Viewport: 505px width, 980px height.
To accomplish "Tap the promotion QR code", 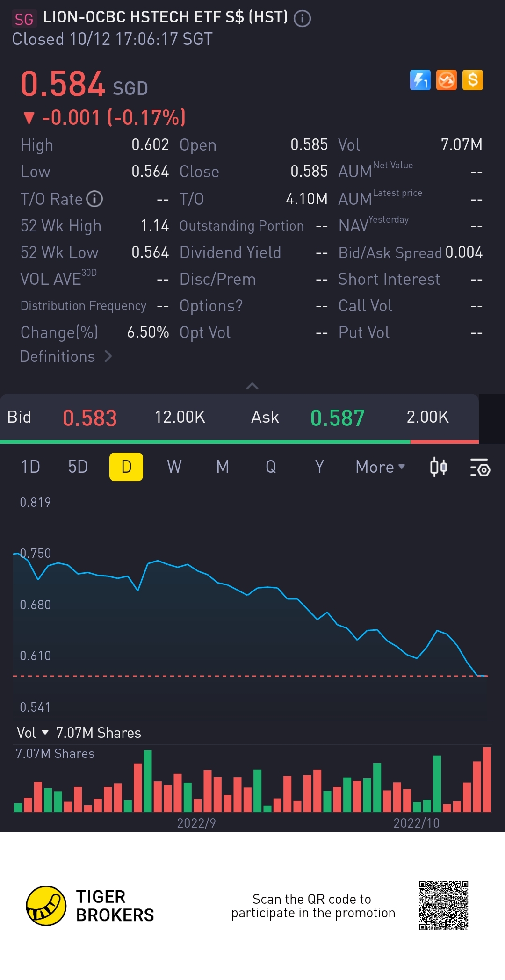I will (x=443, y=906).
